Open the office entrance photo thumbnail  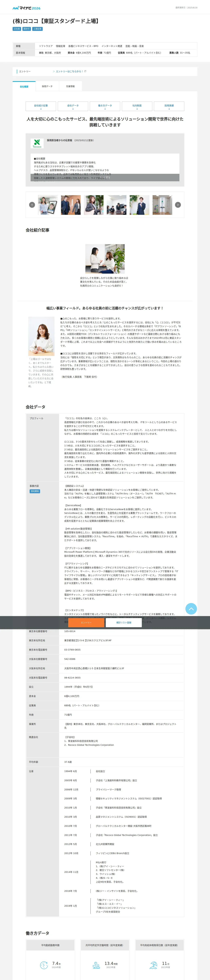tap(162, 205)
